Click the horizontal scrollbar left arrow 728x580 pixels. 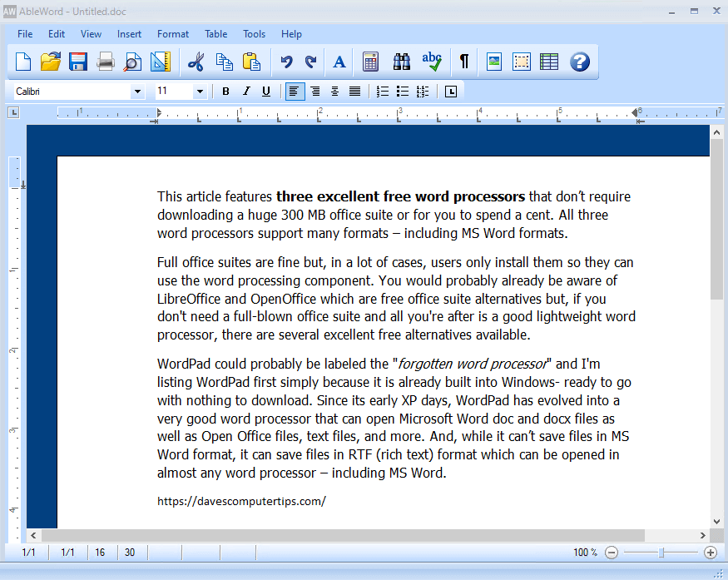33,535
